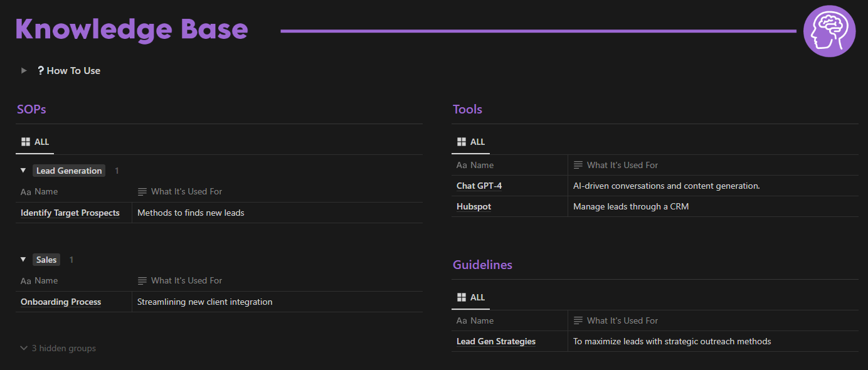Open the Identify Target Prospects page
This screenshot has width=868, height=370.
point(70,213)
